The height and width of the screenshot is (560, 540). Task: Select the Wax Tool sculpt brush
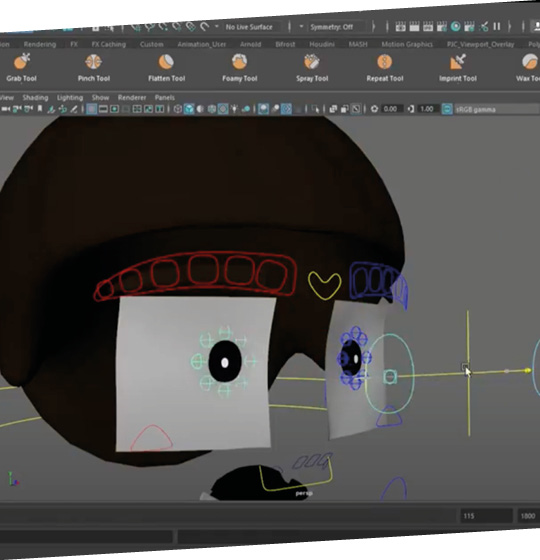[529, 68]
